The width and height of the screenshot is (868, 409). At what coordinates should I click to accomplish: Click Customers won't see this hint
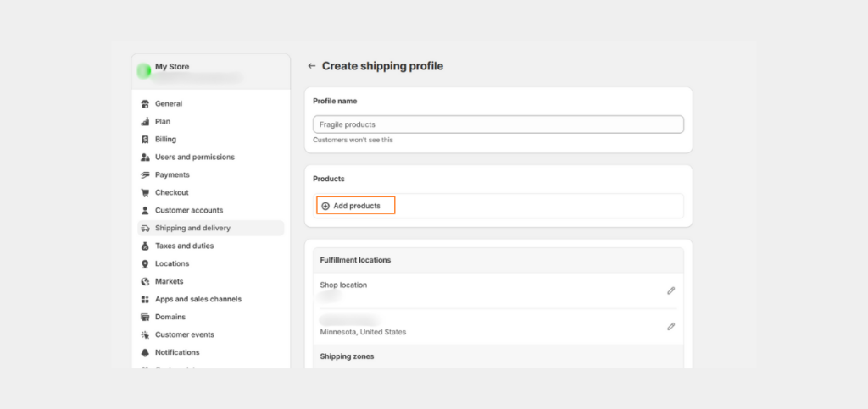353,140
